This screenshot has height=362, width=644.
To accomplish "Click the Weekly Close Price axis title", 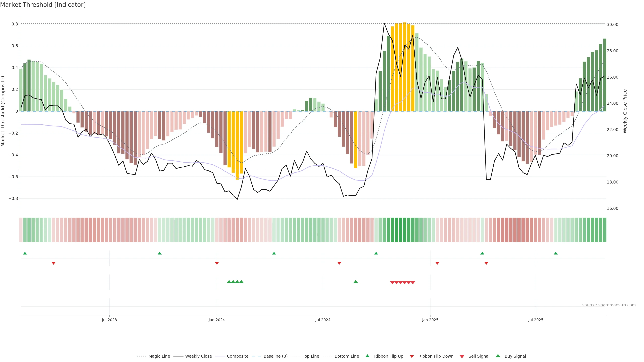I will pos(625,111).
